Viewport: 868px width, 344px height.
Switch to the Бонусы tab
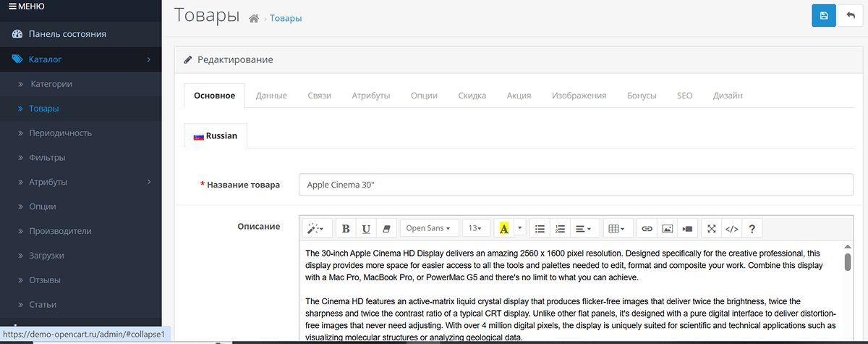pyautogui.click(x=642, y=96)
